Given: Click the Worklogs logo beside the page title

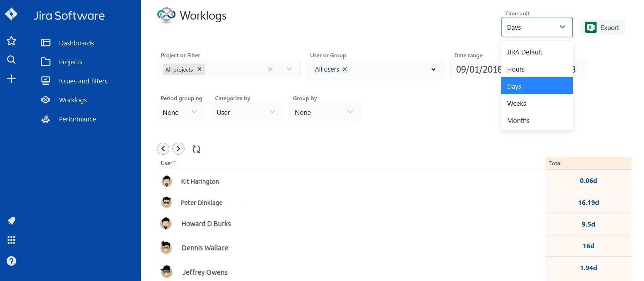Looking at the screenshot, I should coord(166,15).
